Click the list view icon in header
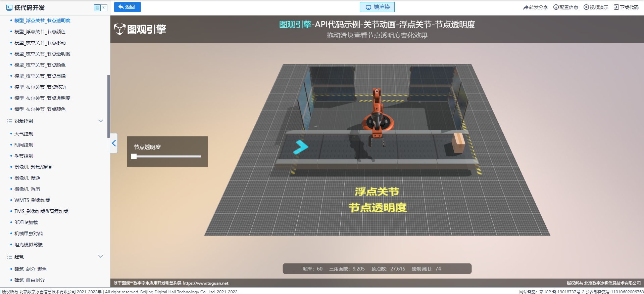644x294 pixels. click(97, 7)
